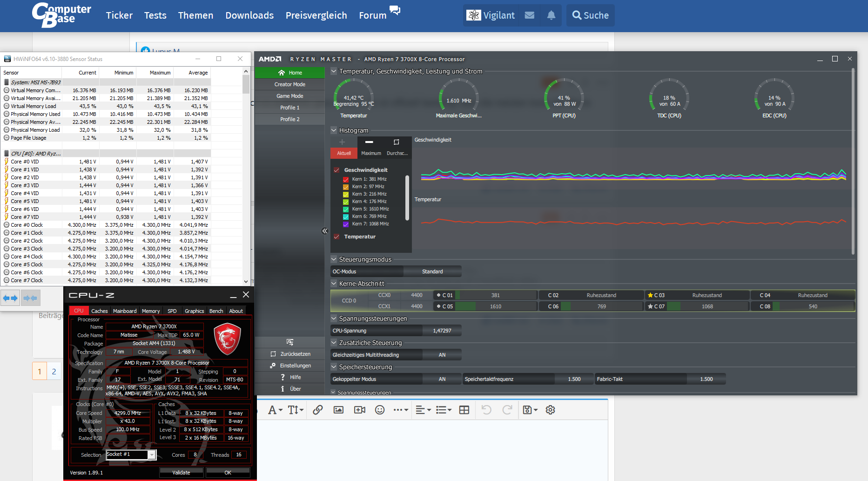Viewport: 868px width, 481px height.
Task: Switch to CPU-Z Memory tab
Action: [x=151, y=311]
